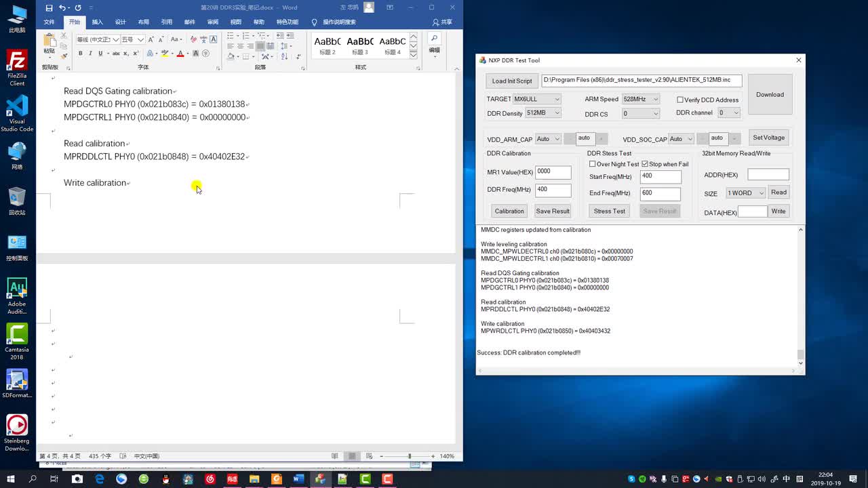Open the 引用 (References) tab in Word

point(167,22)
